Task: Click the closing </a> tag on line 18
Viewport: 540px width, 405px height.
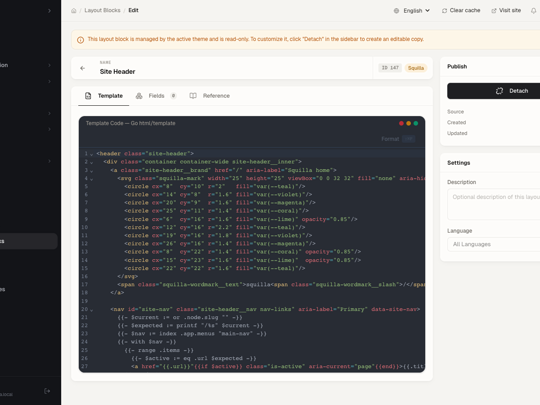Action: pos(117,293)
